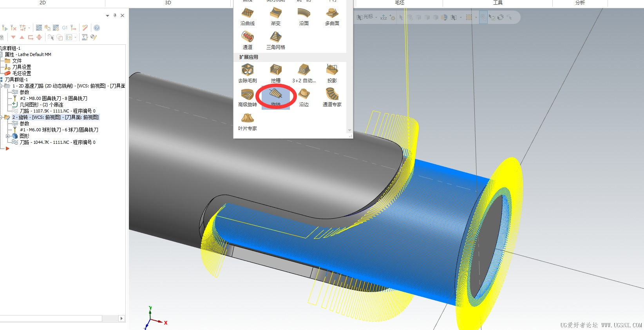644x330 pixels.
Task: Select operation 2 - 旋转 in tree
Action: tap(55, 117)
